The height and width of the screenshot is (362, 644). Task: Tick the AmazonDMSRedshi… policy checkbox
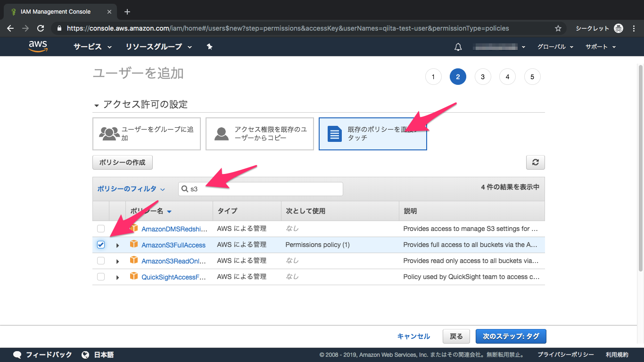(x=101, y=229)
